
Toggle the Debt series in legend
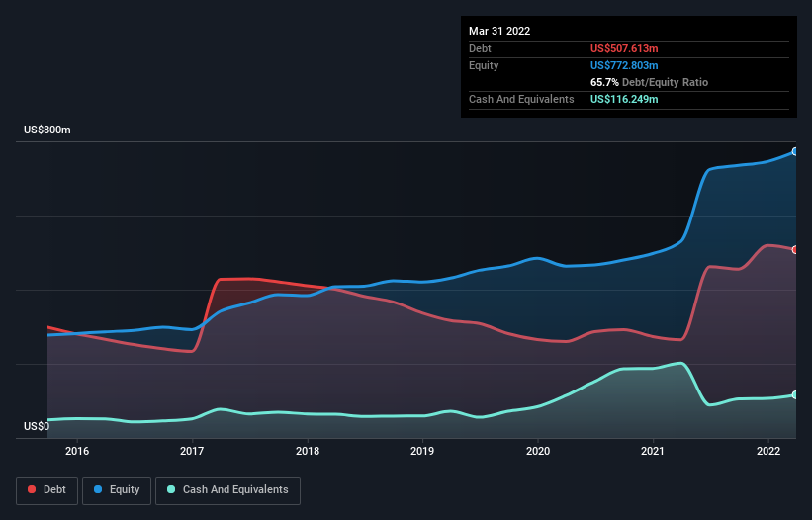(46, 490)
